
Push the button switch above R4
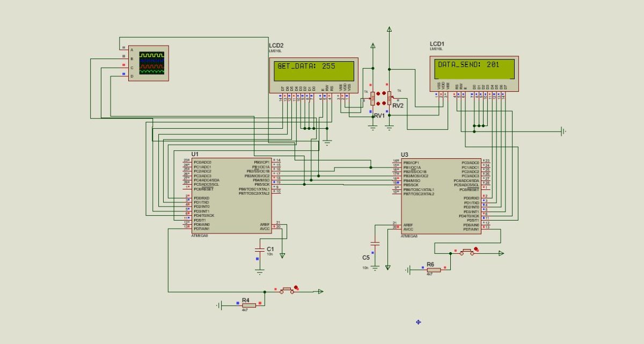(287, 290)
